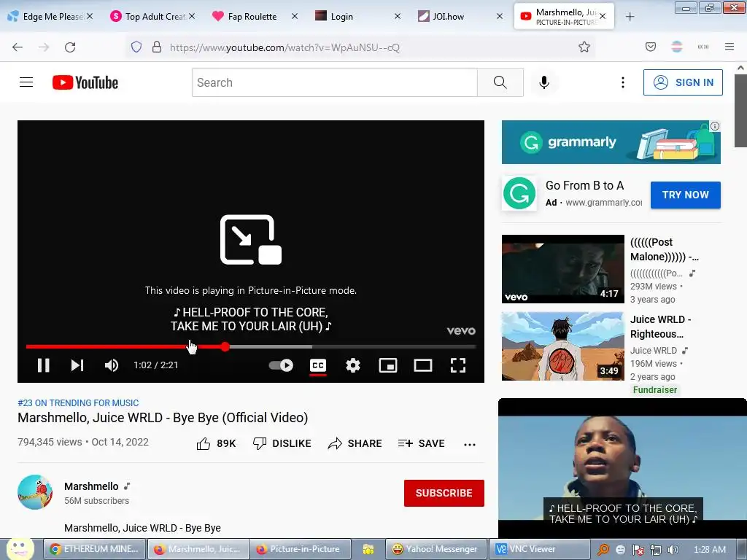Open the SHARE dialog
This screenshot has width=747, height=560.
pos(355,443)
